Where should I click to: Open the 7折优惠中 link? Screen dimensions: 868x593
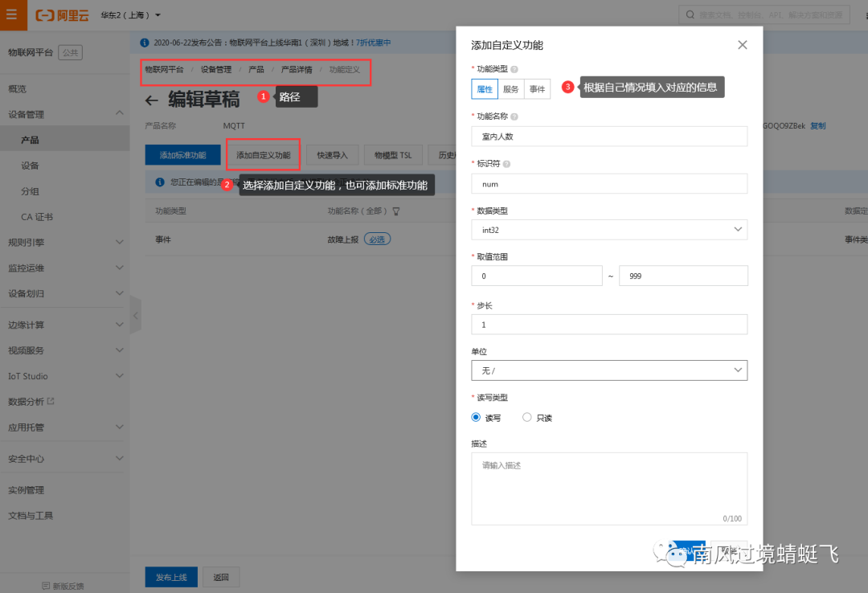pos(373,43)
